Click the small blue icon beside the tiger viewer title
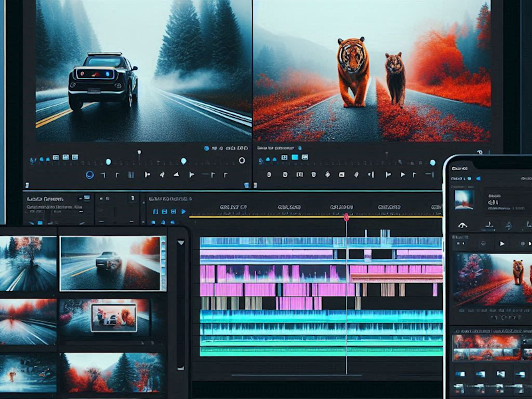532x399 pixels. [x=300, y=148]
